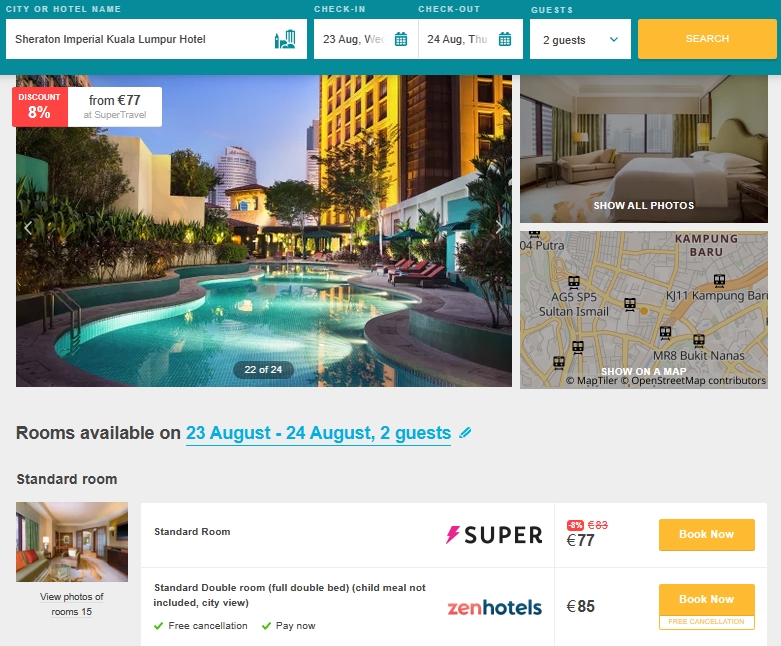Click the yellow Search button
781x646 pixels.
[x=707, y=39]
